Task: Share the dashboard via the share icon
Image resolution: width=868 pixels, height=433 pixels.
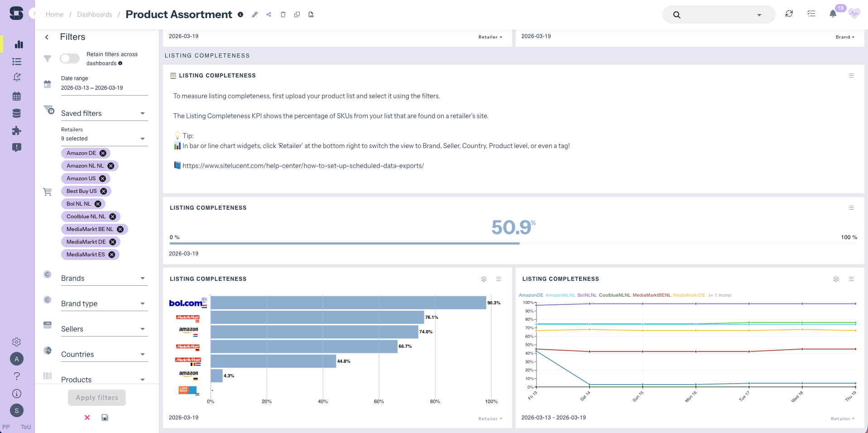Action: pyautogui.click(x=269, y=14)
